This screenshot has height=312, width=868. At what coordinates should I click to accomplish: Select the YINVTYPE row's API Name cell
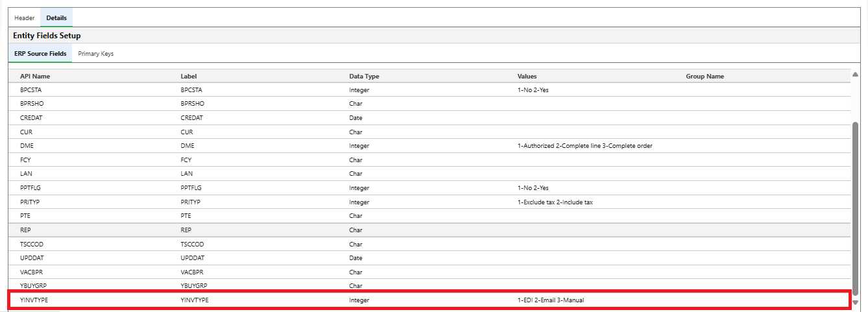click(34, 300)
